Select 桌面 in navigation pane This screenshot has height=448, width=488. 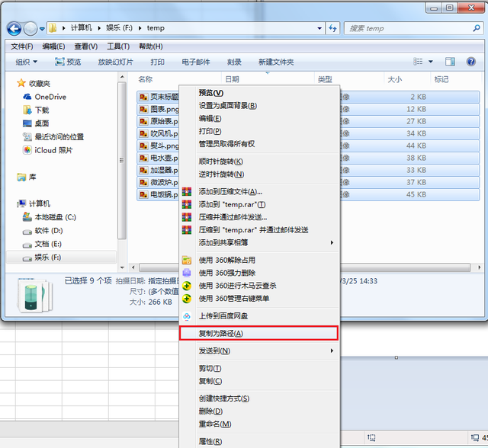point(42,123)
